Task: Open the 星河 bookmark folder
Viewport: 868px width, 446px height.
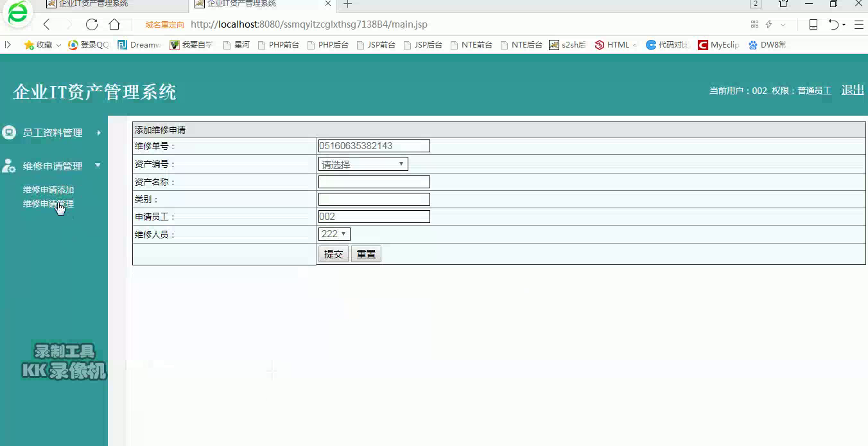Action: tap(236, 45)
